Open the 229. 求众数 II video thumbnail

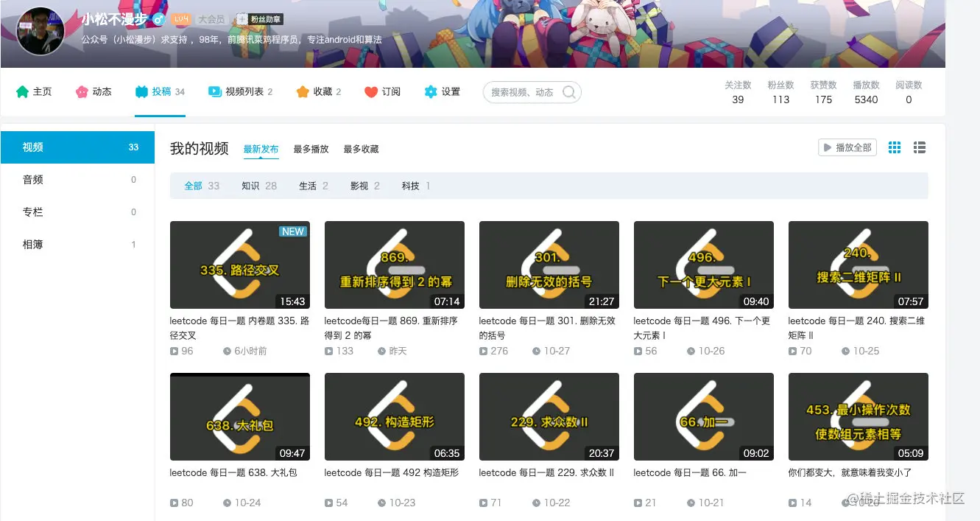point(549,416)
